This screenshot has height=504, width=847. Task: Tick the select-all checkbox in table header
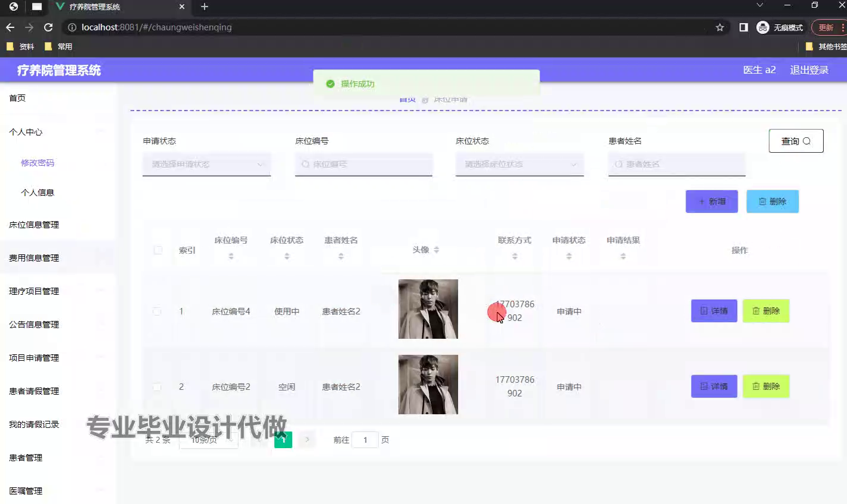click(x=158, y=250)
